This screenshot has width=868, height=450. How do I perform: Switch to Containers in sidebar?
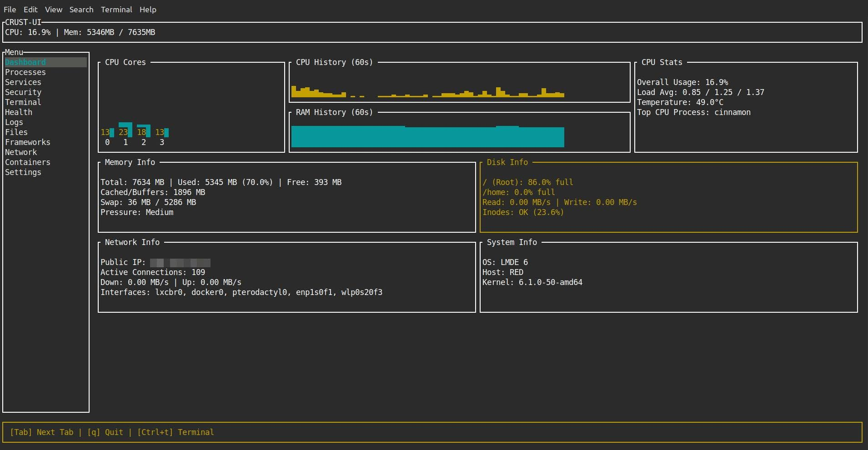click(28, 162)
